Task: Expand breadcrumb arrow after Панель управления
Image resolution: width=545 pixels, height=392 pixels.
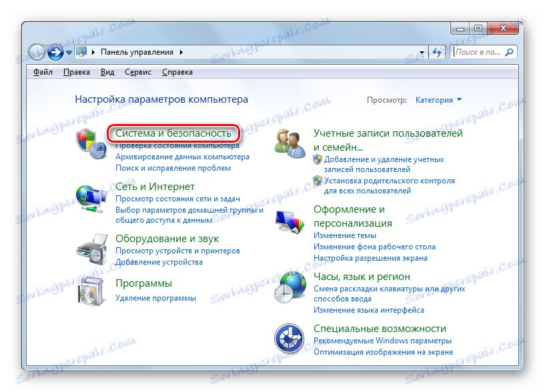Action: 181,52
